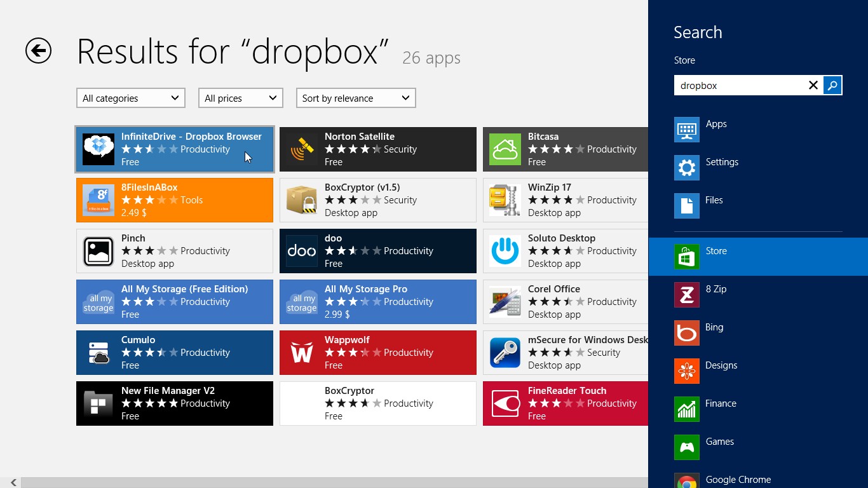Open the BoxCryptor free app tile
Image resolution: width=868 pixels, height=488 pixels.
[378, 403]
